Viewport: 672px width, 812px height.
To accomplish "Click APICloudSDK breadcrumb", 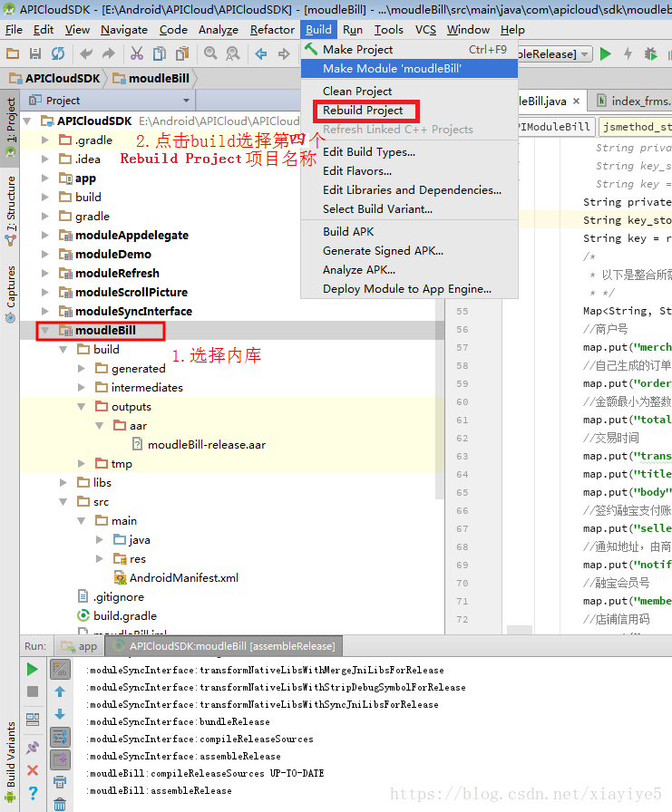I will point(55,79).
